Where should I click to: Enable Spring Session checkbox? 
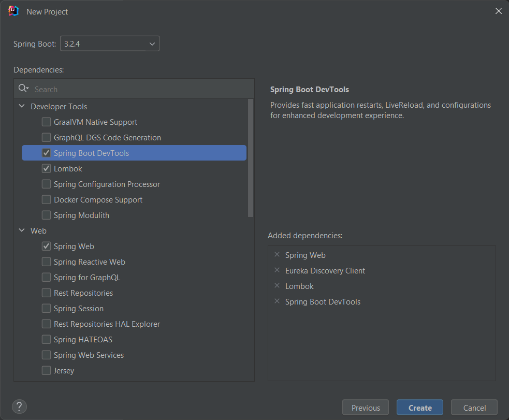pos(47,308)
